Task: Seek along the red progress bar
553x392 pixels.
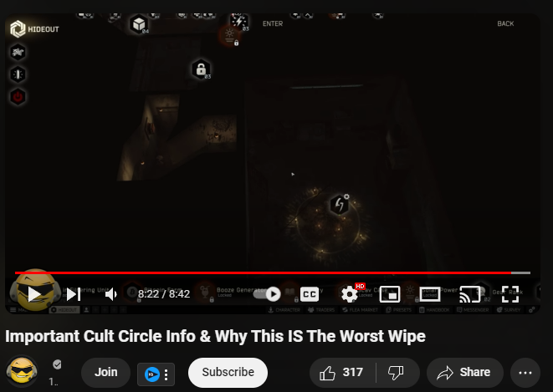Action: tap(273, 272)
